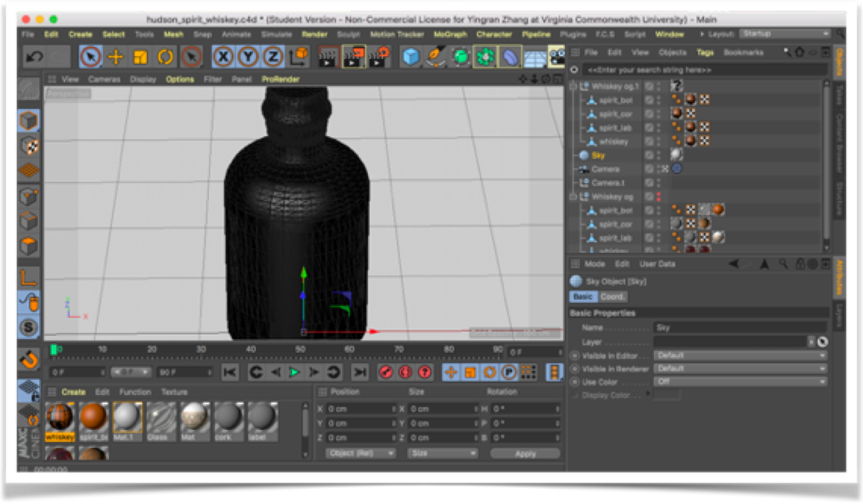Toggle the Enable Snap magnet icon
Image resolution: width=863 pixels, height=504 pixels.
point(29,360)
